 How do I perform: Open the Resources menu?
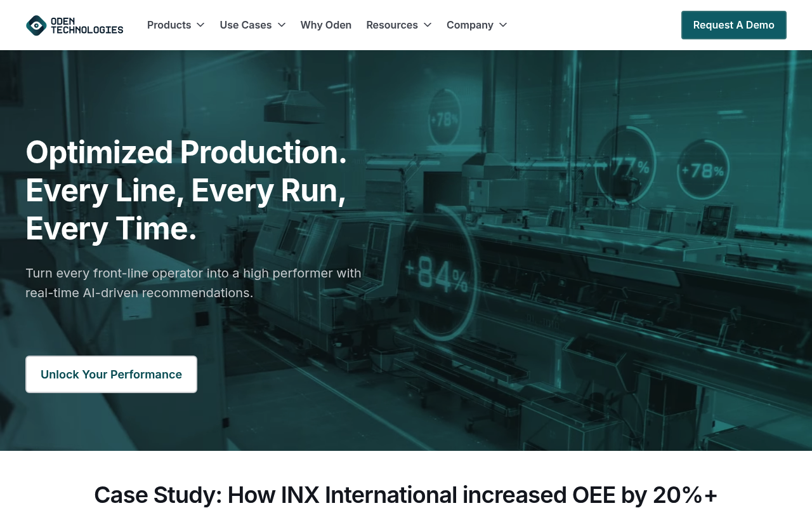pyautogui.click(x=392, y=25)
